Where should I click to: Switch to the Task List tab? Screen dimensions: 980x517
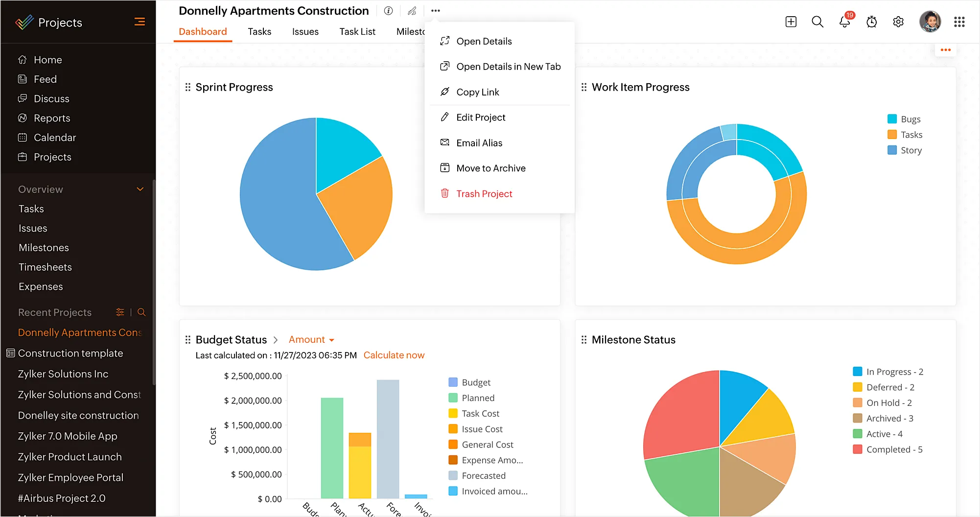tap(357, 31)
